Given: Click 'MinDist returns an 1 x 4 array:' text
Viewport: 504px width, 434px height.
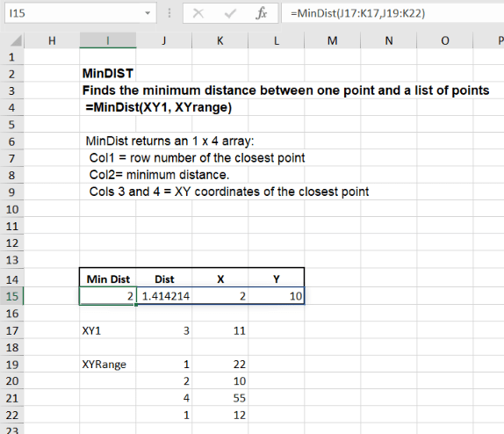Looking at the screenshot, I should [169, 141].
